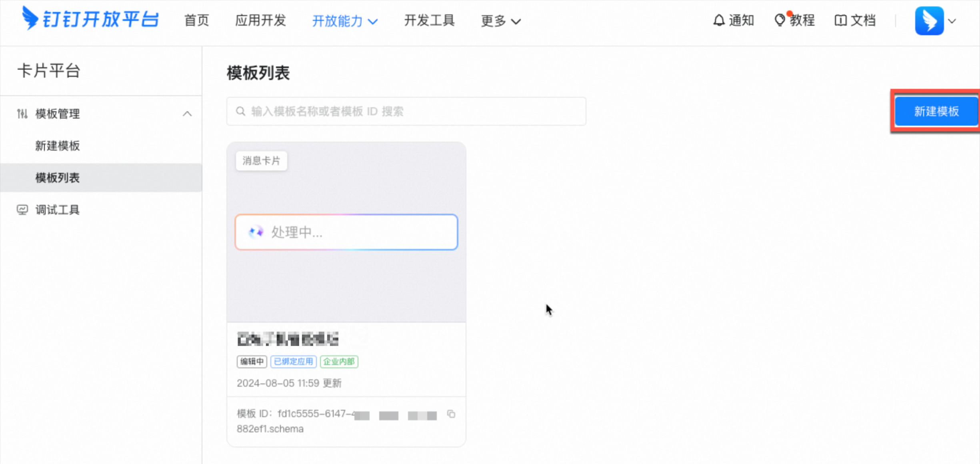Open tutorials via the lightbulb icon

point(780,20)
